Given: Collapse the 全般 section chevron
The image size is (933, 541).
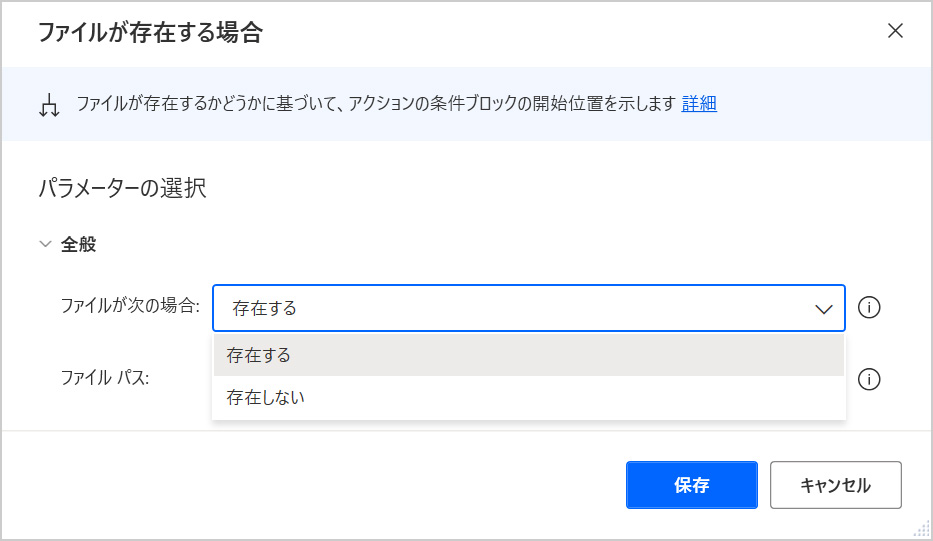Looking at the screenshot, I should coord(45,244).
